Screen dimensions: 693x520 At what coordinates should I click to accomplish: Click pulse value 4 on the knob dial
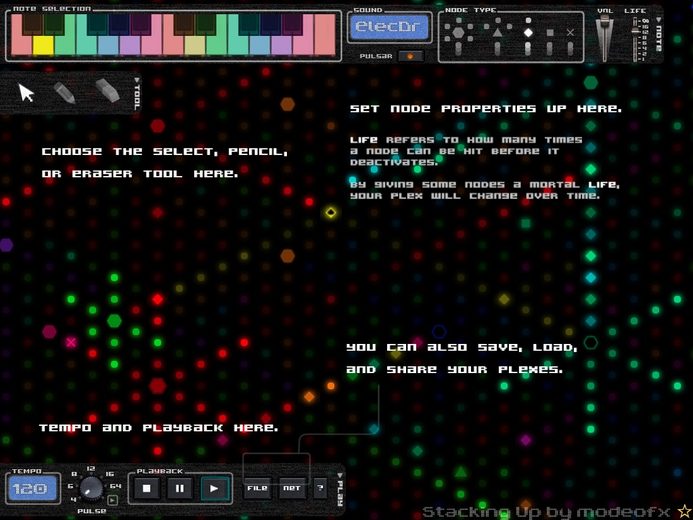coord(73,499)
